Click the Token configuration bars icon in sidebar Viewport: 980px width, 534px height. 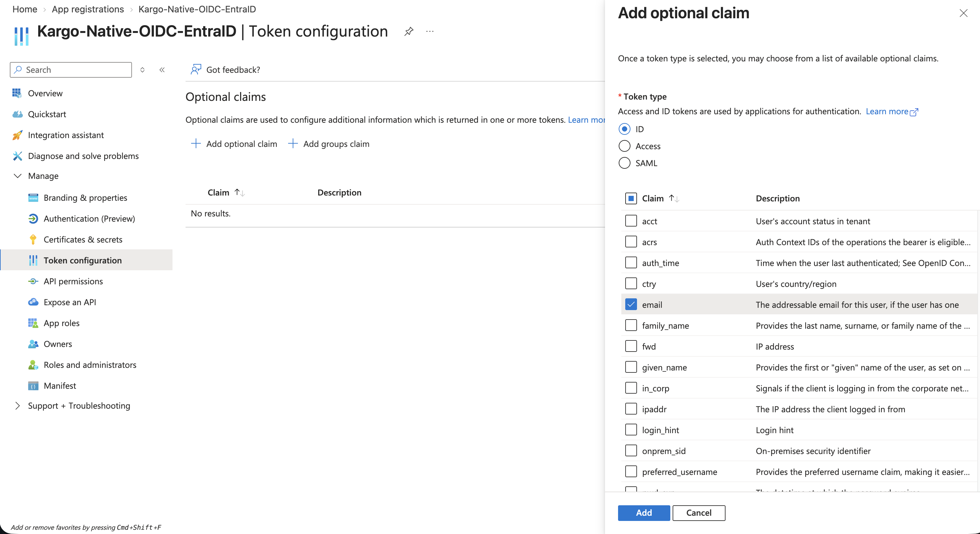[33, 260]
